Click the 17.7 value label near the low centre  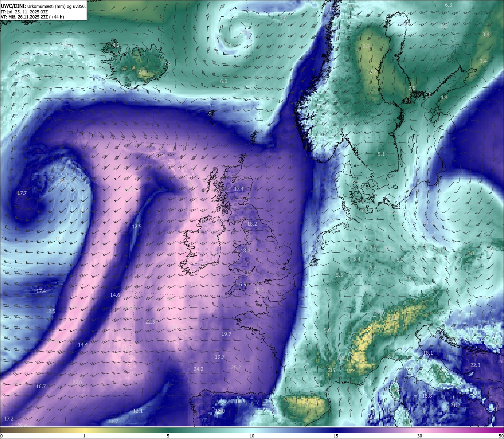click(22, 193)
